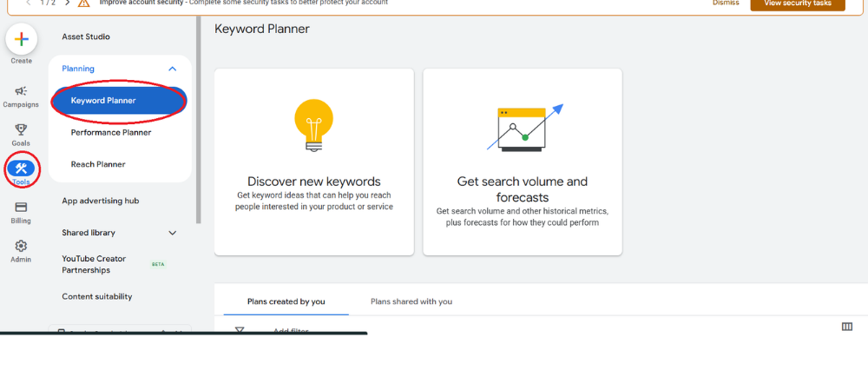Go to next notification with right arrow

click(67, 3)
